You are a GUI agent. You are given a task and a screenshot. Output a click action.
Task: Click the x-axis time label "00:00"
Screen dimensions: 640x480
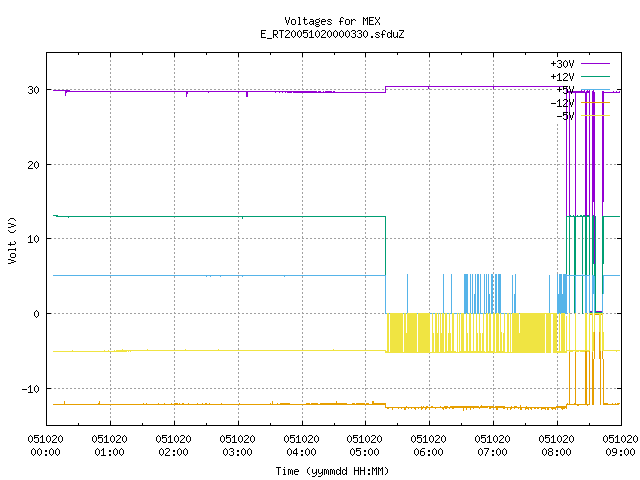pos(45,452)
